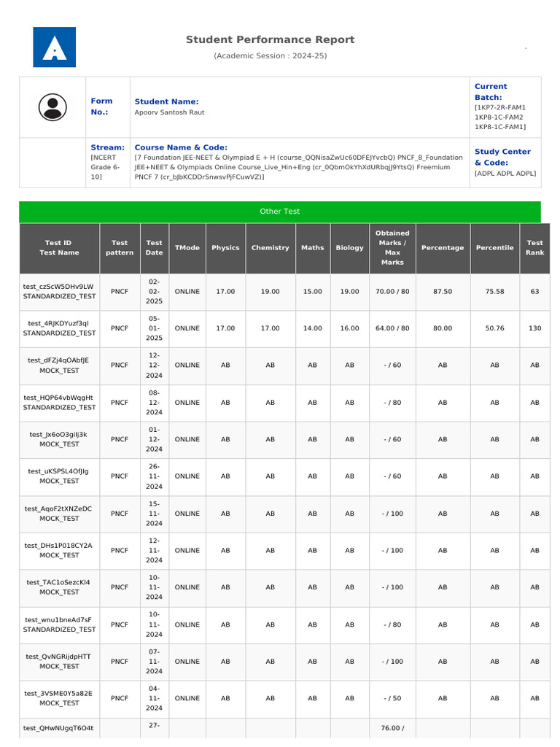
Task: Click the 02-02-2025 test date cell
Action: tap(155, 292)
